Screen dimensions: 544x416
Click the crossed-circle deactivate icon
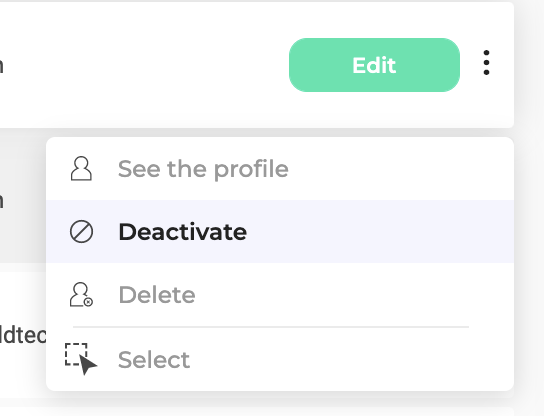tap(81, 231)
